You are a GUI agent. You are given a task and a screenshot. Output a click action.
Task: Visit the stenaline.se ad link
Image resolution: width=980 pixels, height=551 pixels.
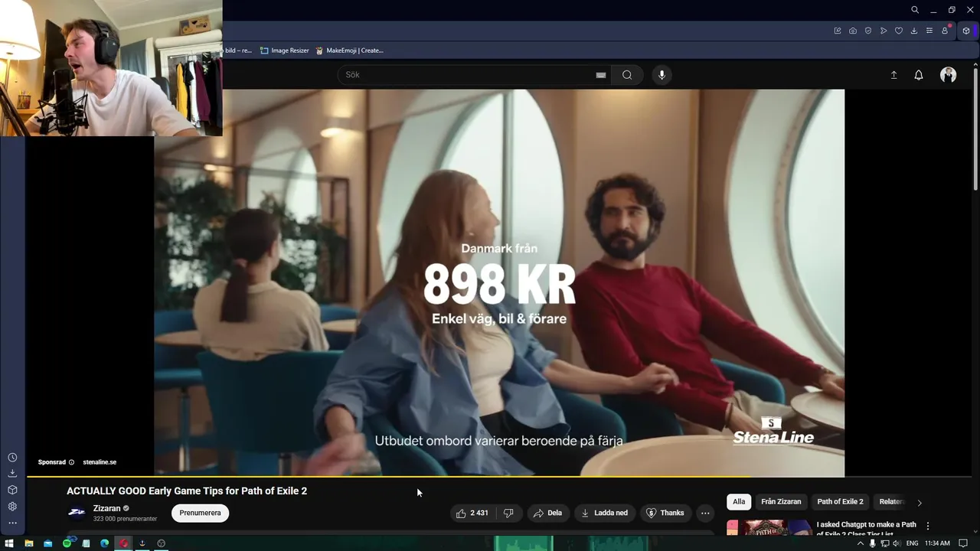tap(100, 462)
